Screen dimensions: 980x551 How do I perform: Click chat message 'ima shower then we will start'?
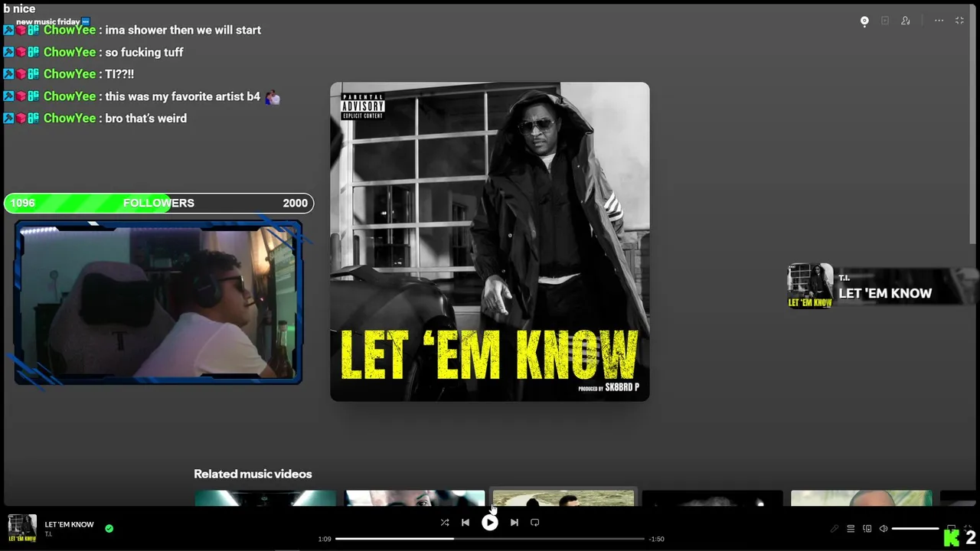point(183,30)
